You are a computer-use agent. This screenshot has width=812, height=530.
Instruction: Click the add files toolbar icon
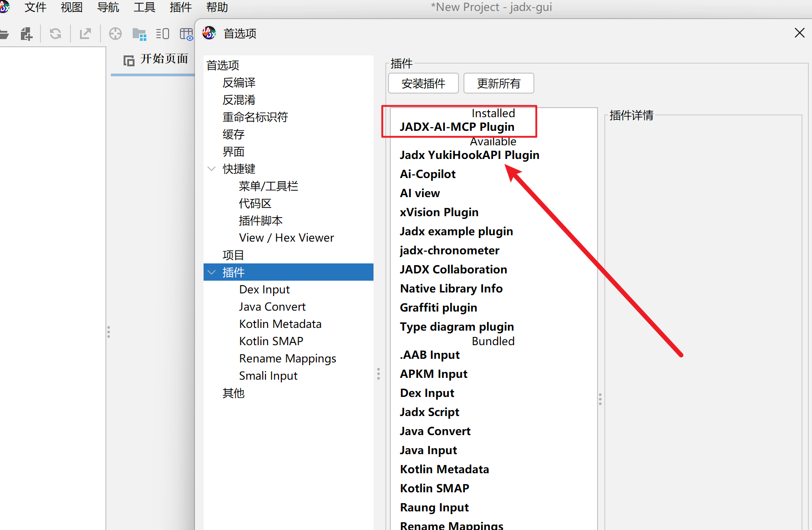tap(26, 34)
